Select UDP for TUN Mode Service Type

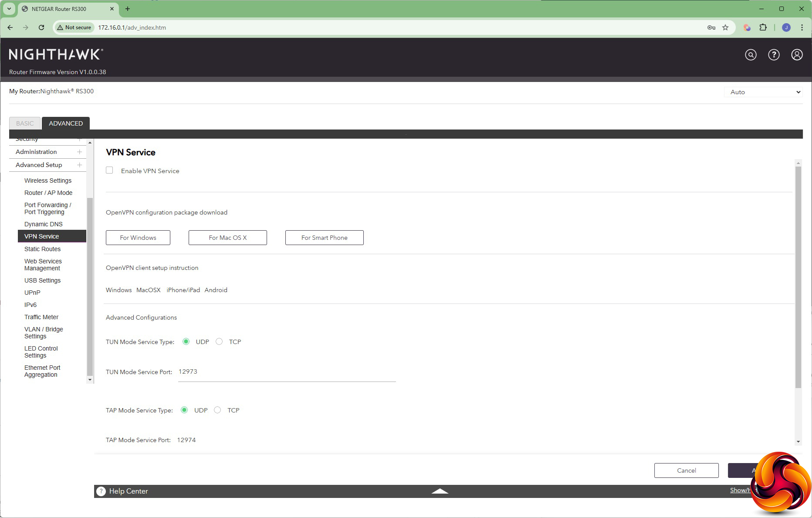coord(186,341)
